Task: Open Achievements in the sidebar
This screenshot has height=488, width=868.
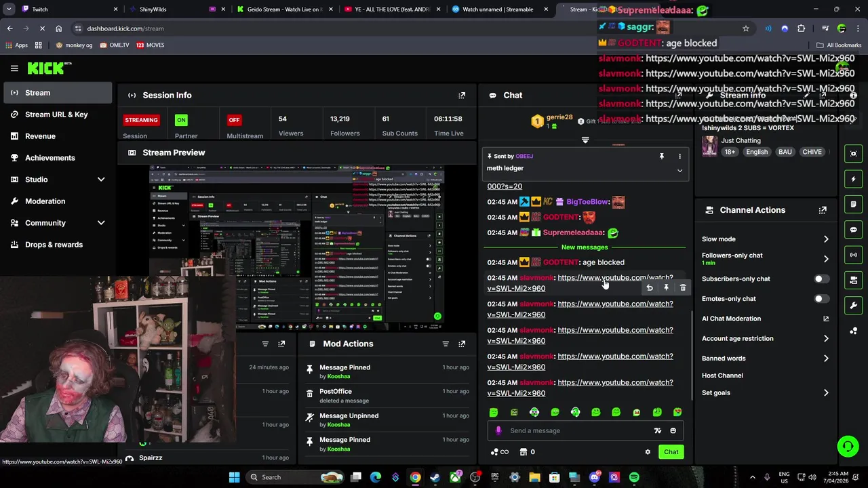Action: click(x=58, y=158)
